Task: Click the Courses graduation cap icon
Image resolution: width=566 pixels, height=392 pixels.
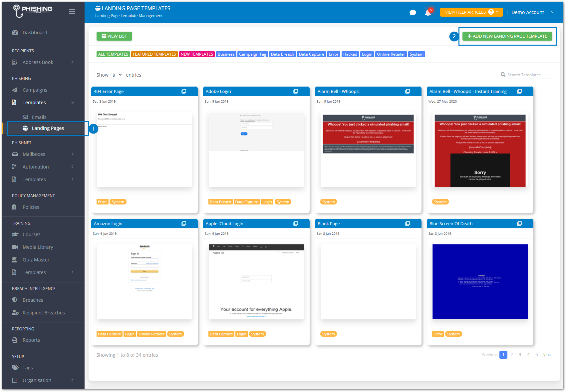Action: tap(15, 234)
